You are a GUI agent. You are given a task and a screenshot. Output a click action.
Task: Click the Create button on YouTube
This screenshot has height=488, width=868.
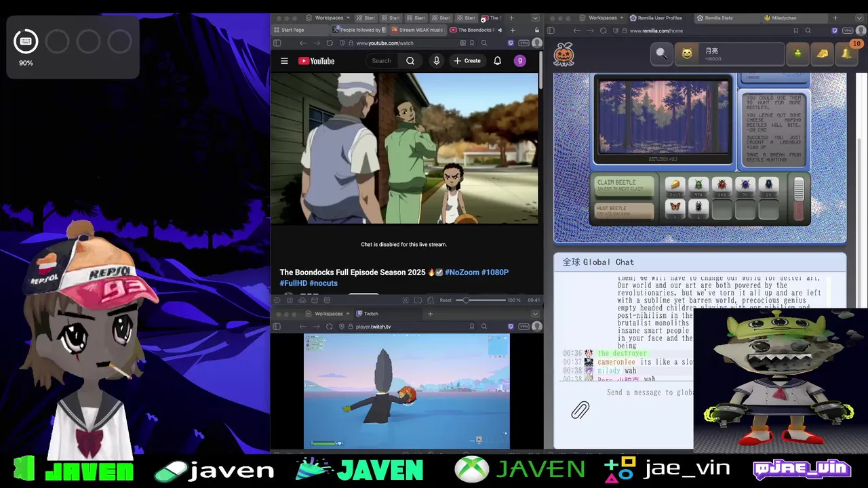[x=467, y=61]
